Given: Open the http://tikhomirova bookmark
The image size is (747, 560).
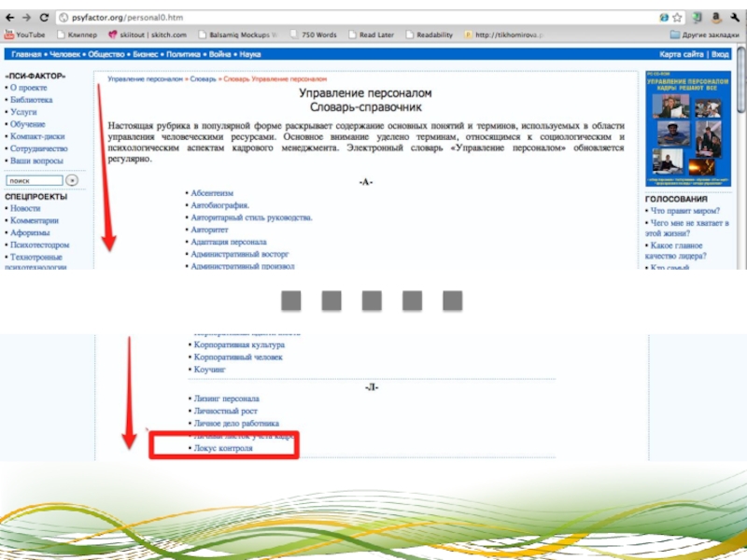Looking at the screenshot, I should coord(504,35).
